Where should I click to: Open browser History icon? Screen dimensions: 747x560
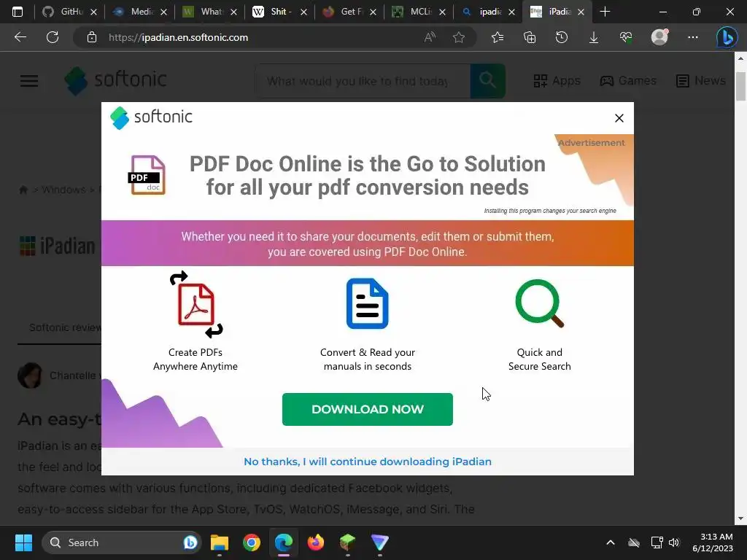pos(562,37)
